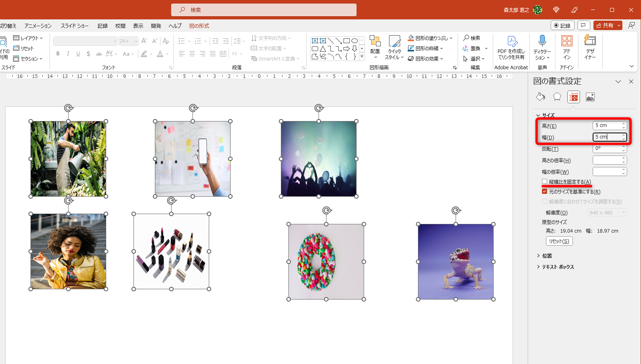Switch to the View (表示) tab
The height and width of the screenshot is (364, 641).
coord(138,26)
